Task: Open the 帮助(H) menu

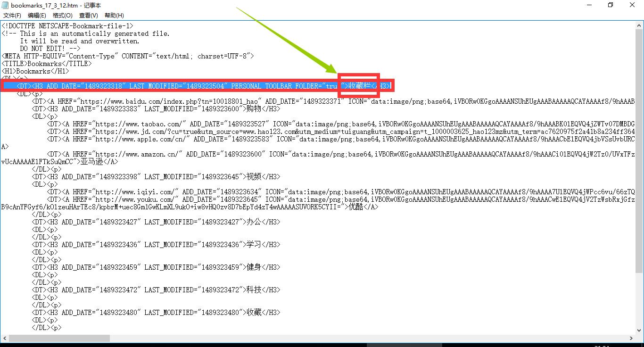Action: coord(114,16)
